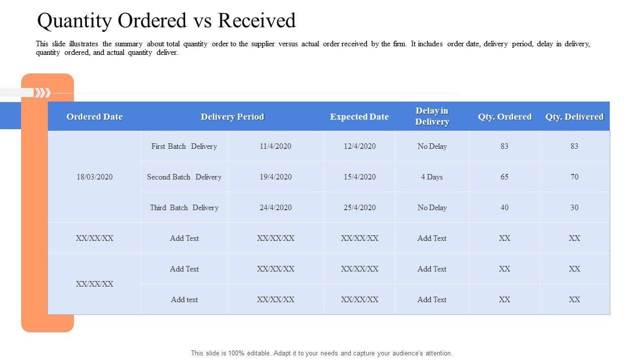Click the quantity delivered value 70

574,177
